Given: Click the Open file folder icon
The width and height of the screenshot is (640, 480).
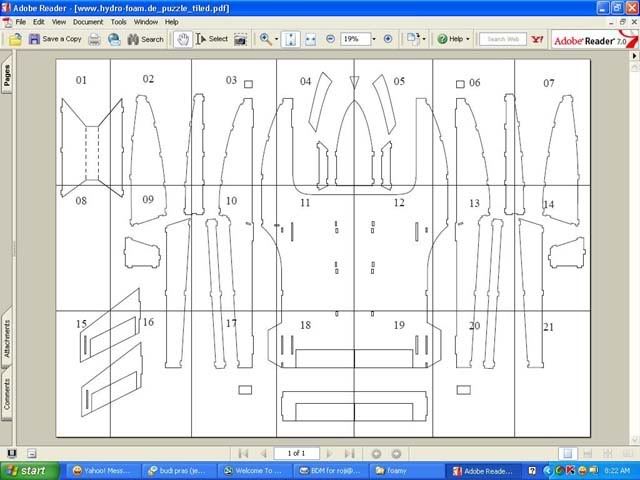Looking at the screenshot, I should tap(15, 39).
